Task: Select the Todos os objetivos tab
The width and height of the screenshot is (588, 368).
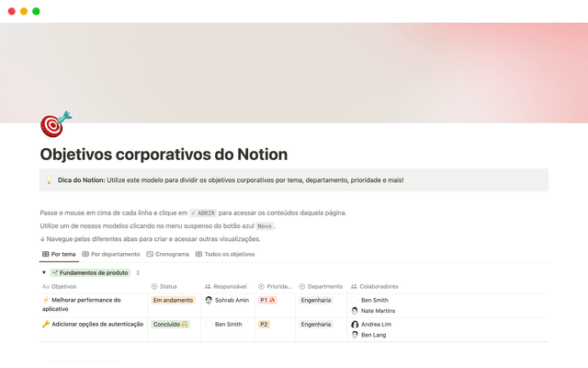Action: click(225, 254)
